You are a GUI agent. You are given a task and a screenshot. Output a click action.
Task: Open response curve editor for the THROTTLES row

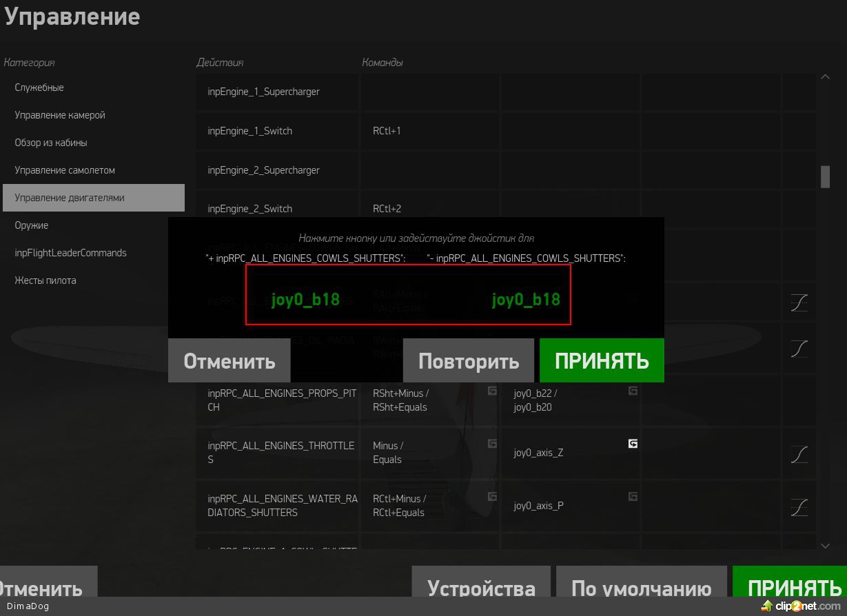pyautogui.click(x=799, y=453)
